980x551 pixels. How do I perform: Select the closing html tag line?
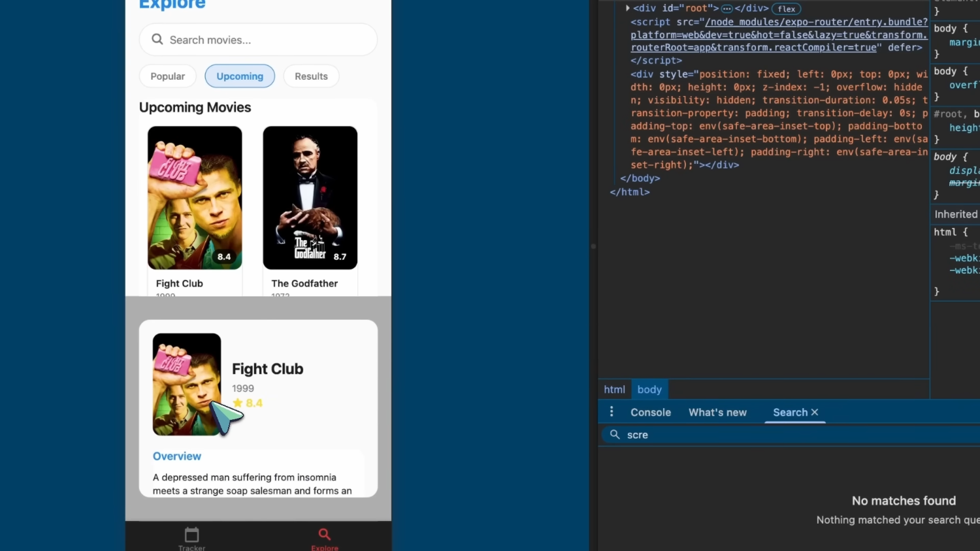click(x=630, y=192)
